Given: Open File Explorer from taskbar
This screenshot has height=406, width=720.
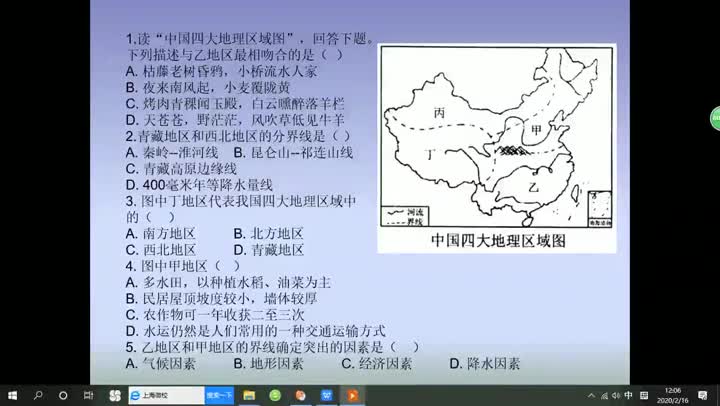Looking at the screenshot, I should (x=249, y=395).
